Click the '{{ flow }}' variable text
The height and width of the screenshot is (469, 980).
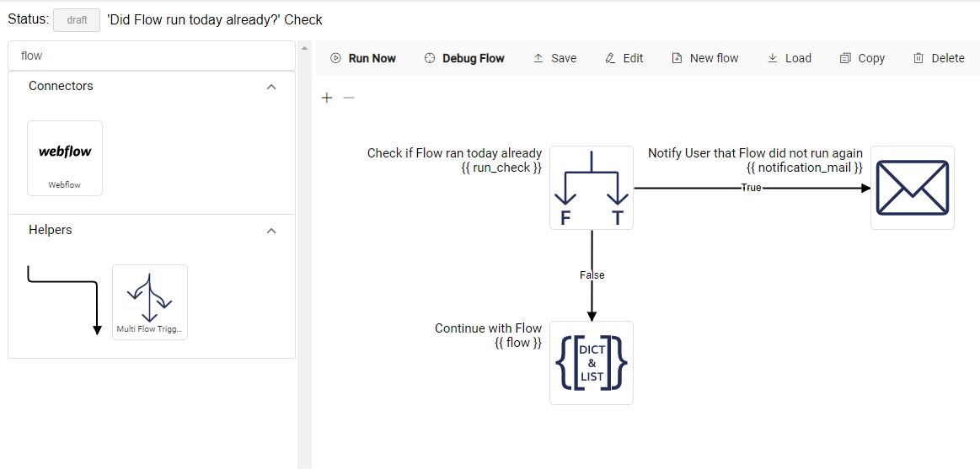[x=518, y=342]
